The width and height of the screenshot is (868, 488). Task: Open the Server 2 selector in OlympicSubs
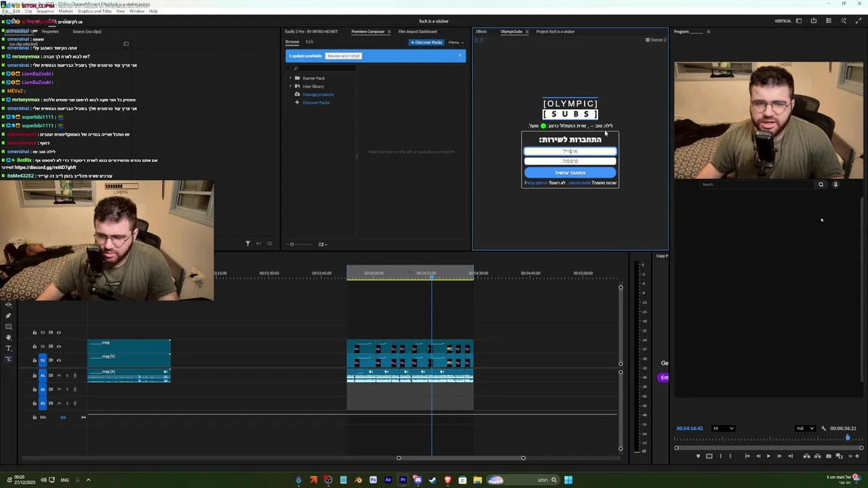point(656,40)
